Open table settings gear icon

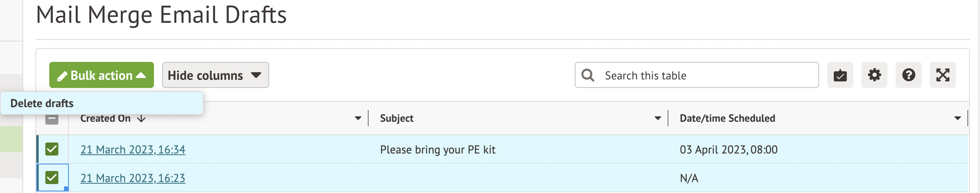tap(874, 75)
